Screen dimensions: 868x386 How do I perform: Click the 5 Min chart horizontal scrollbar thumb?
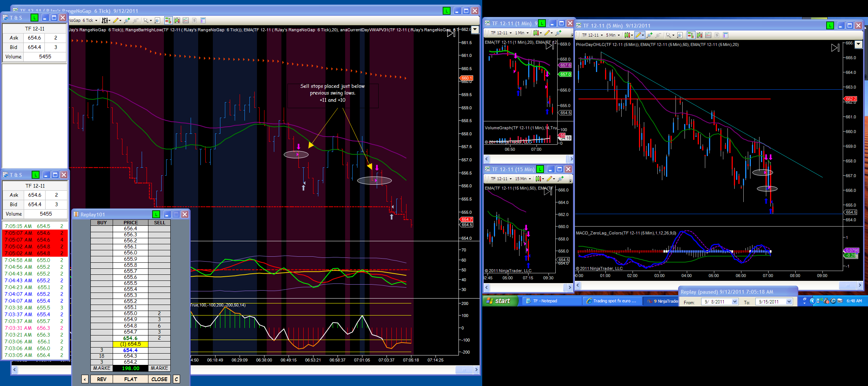[848, 285]
